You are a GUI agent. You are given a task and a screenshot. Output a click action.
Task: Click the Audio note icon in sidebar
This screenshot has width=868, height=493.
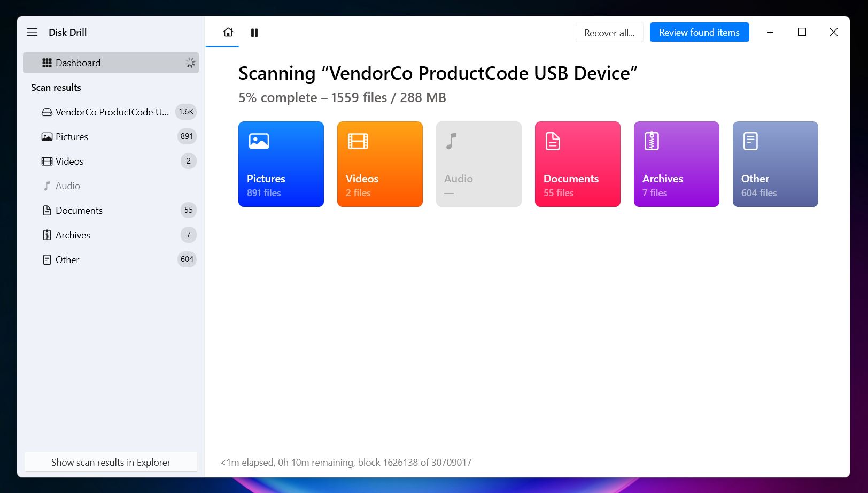pyautogui.click(x=47, y=186)
